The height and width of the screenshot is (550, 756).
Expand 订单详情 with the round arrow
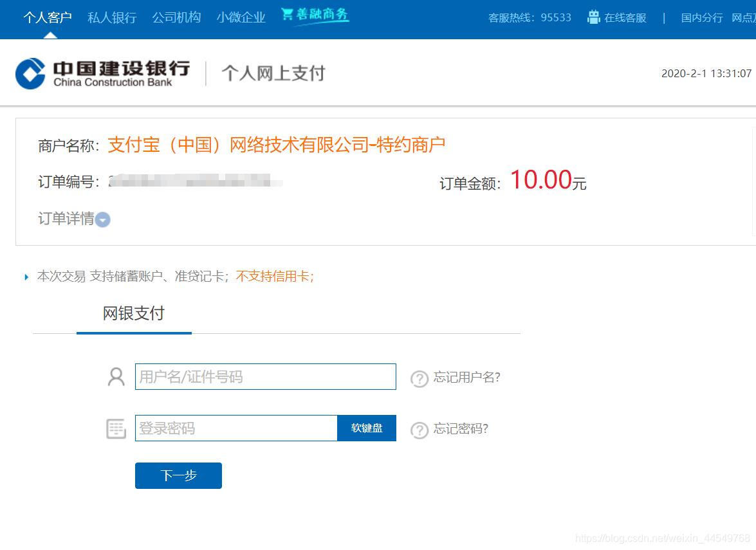[103, 220]
